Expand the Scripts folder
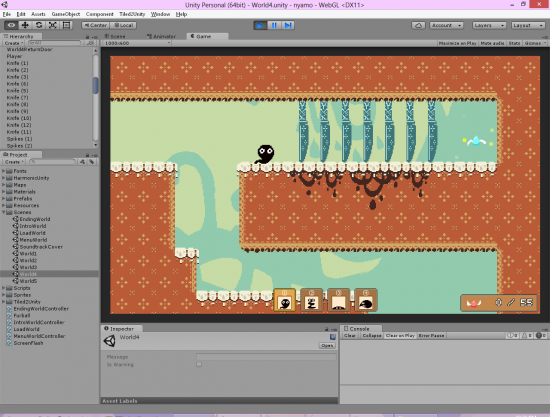This screenshot has height=417, width=550. [4, 288]
